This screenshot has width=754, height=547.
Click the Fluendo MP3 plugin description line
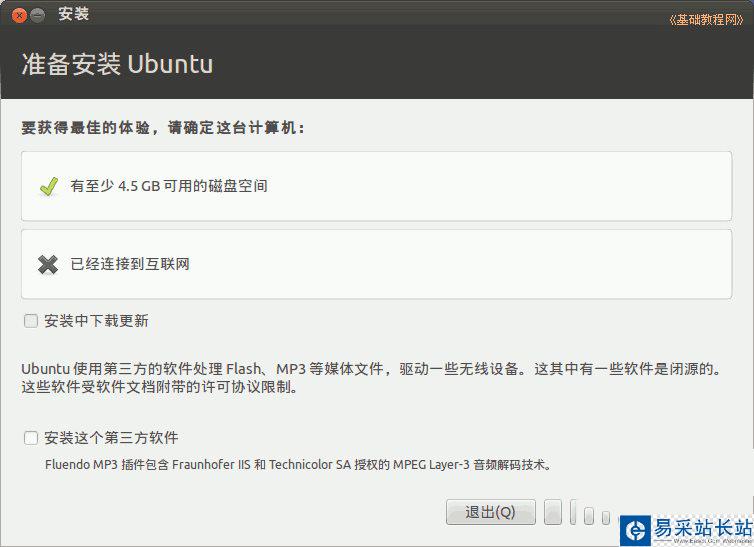(x=298, y=464)
